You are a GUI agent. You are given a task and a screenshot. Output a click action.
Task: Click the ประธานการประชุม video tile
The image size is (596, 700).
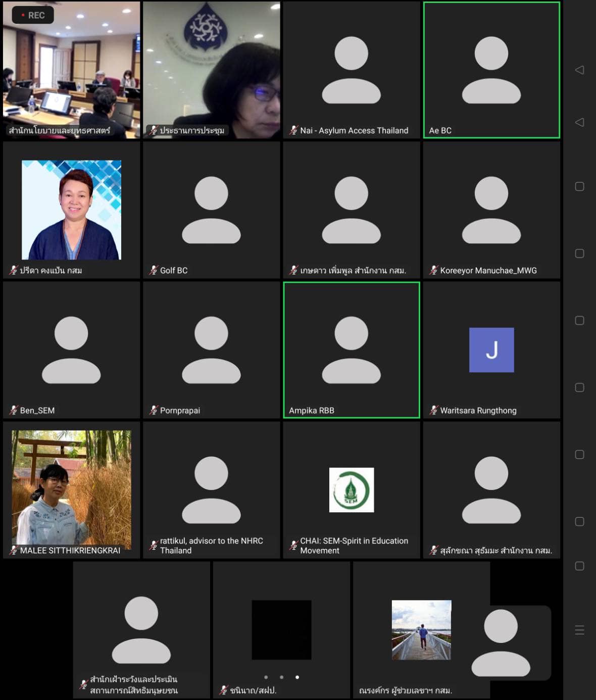click(x=211, y=70)
